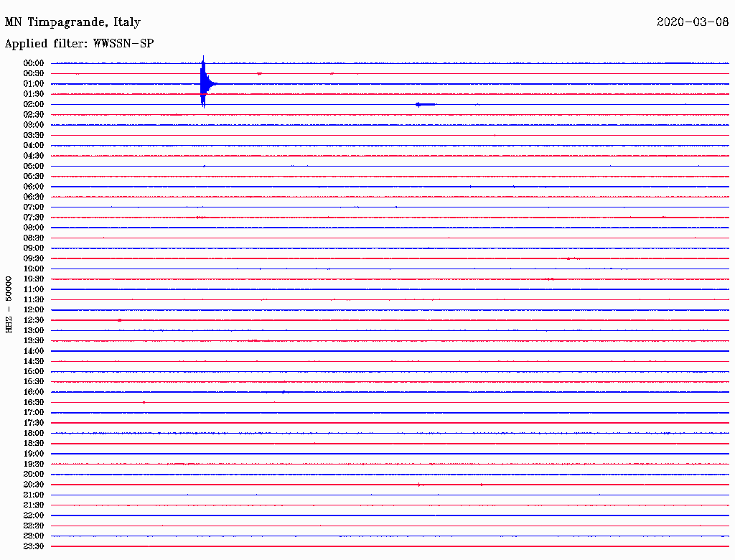The width and height of the screenshot is (735, 560).
Task: Select the station title MN Timpagrande, Italy
Action: tap(72, 22)
